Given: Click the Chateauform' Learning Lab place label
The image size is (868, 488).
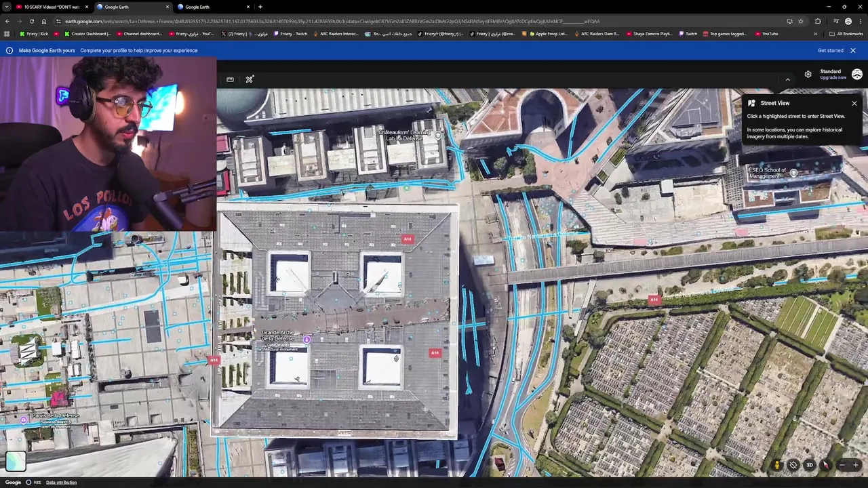Looking at the screenshot, I should [x=404, y=135].
